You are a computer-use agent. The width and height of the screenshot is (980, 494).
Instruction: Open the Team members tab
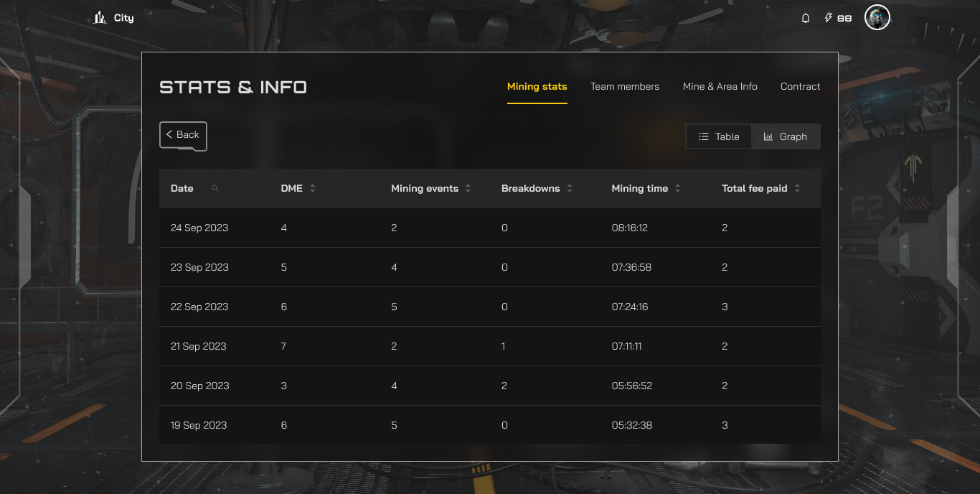coord(625,86)
